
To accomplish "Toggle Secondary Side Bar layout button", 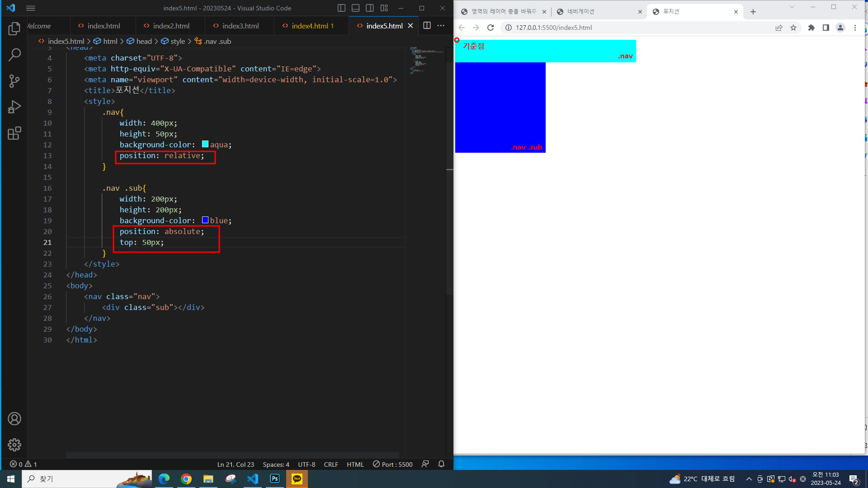I will click(x=370, y=8).
